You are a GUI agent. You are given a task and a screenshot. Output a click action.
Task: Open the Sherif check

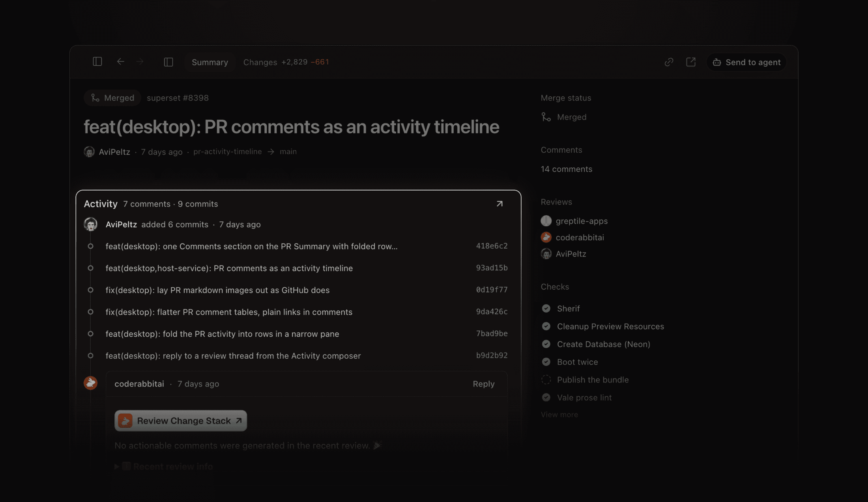coord(561,309)
